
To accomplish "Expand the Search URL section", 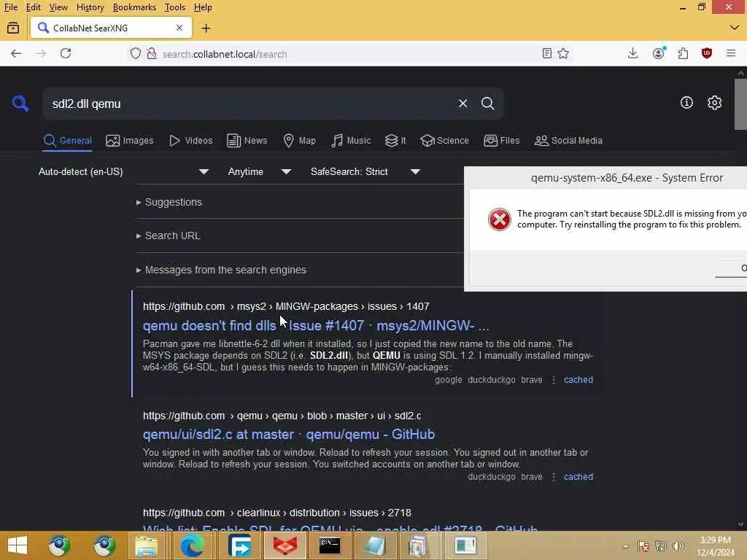I will [169, 236].
